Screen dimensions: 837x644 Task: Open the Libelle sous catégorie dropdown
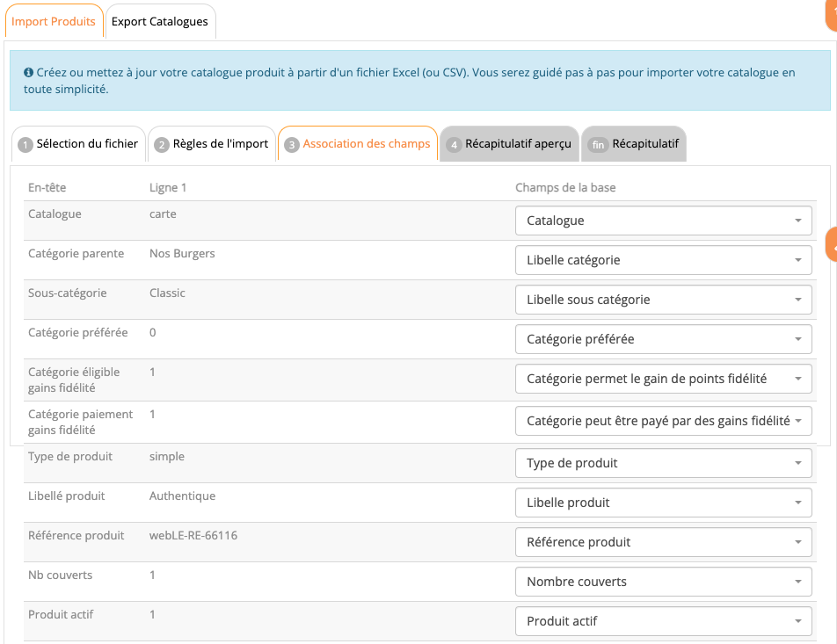point(663,300)
